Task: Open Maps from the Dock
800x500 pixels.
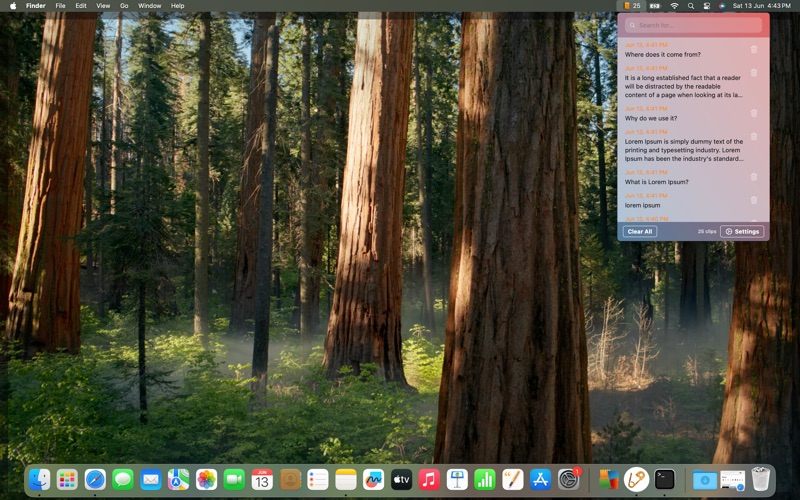Action: point(179,480)
